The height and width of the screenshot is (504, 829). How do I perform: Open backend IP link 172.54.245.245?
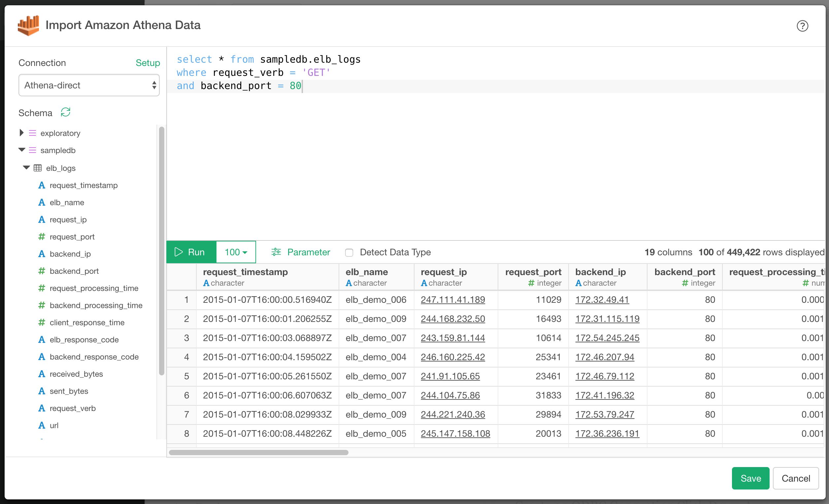[607, 338]
